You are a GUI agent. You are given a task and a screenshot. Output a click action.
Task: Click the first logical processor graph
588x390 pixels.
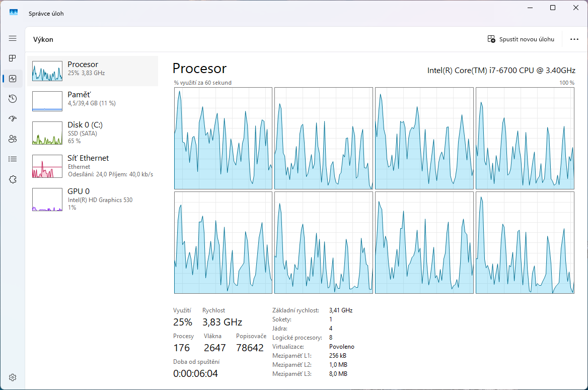(x=223, y=138)
